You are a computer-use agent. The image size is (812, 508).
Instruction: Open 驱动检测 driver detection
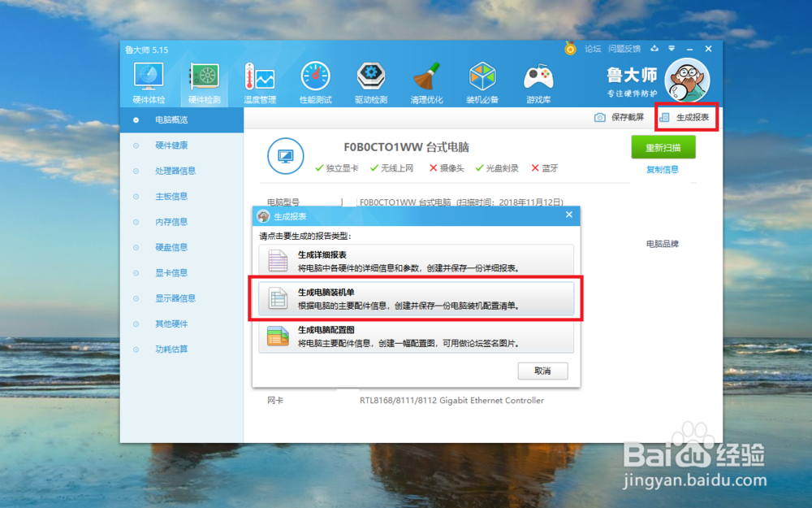(371, 83)
